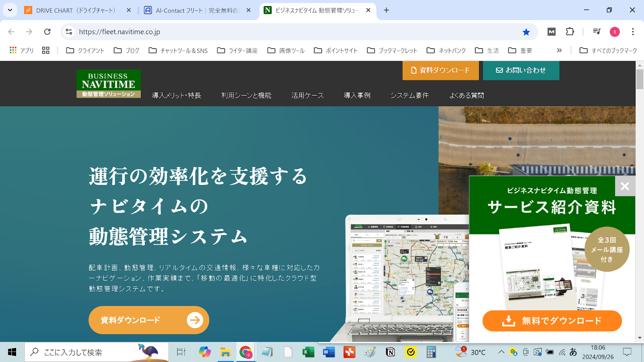The width and height of the screenshot is (644, 362).
Task: Reload the current page
Action: point(47,32)
